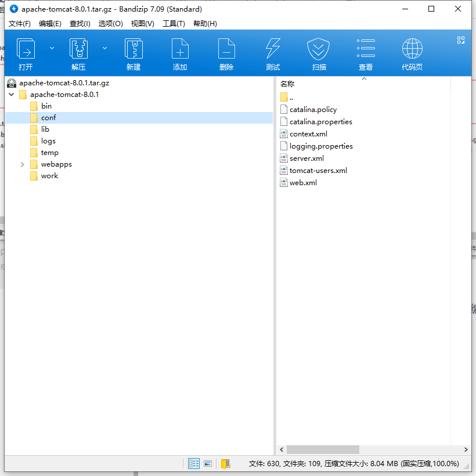
Task: Select the server.xml file icon
Action: tap(284, 158)
